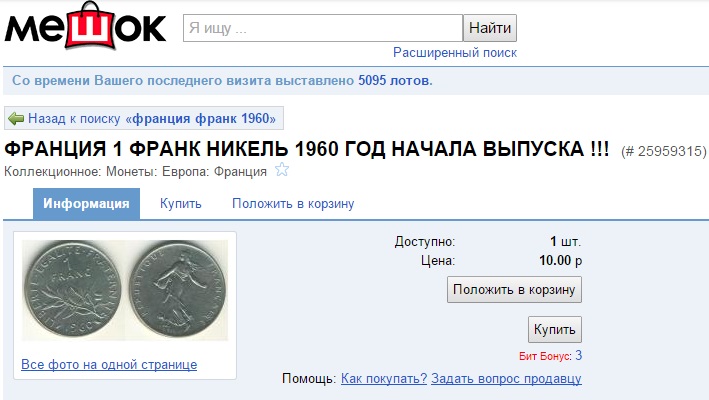The height and width of the screenshot is (400, 709).
Task: Click the Бит Бонус value 3
Action: click(578, 356)
